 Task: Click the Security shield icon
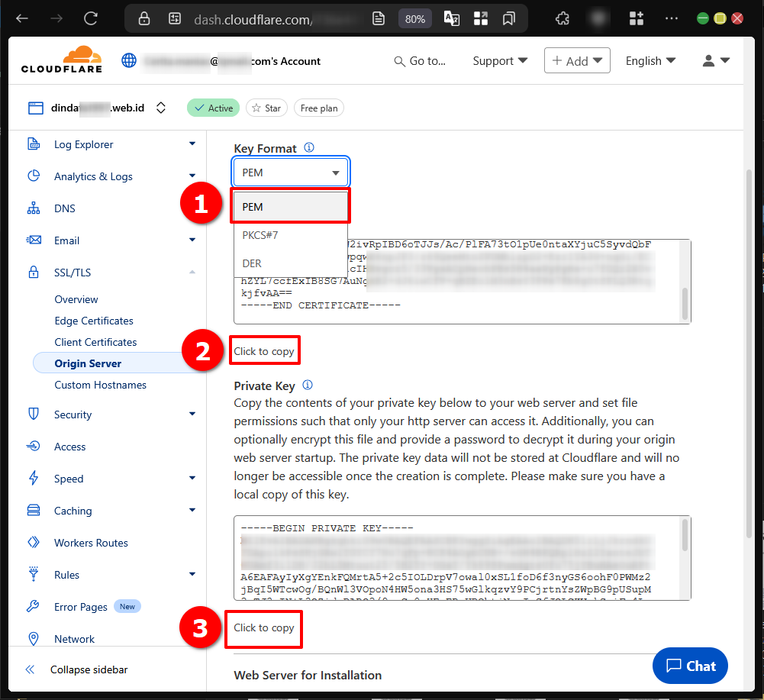[x=34, y=414]
